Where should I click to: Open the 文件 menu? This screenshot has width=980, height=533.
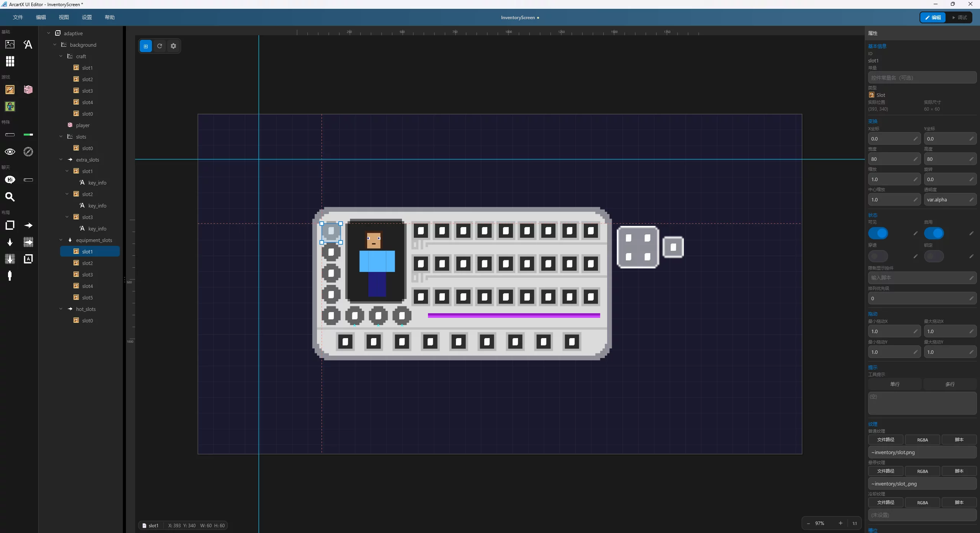pyautogui.click(x=18, y=17)
